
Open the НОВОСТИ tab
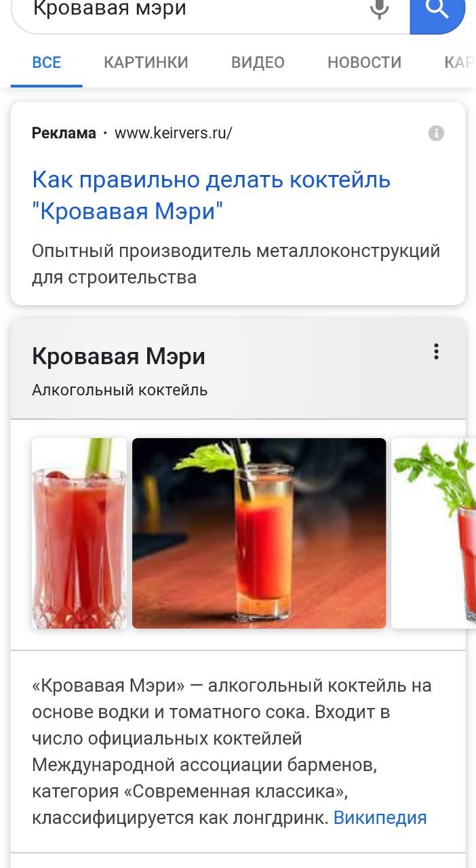364,62
